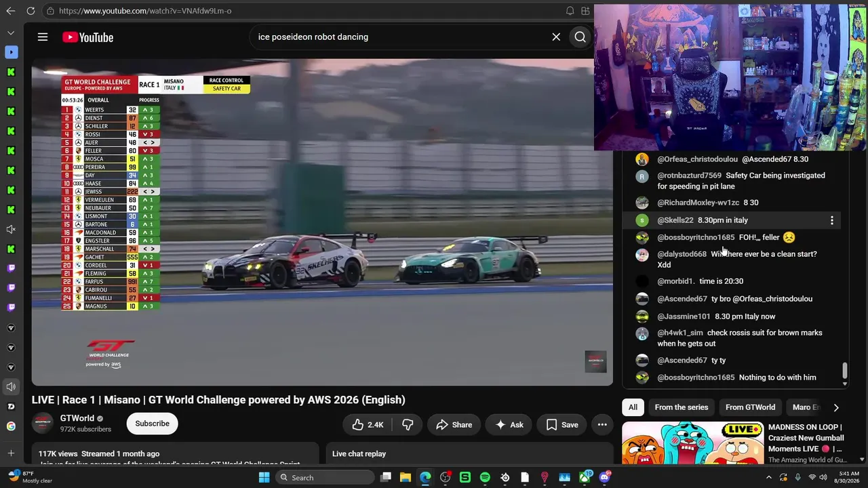Click the @RichardMoxley-wv1zc username in chat
868x488 pixels.
click(x=698, y=203)
